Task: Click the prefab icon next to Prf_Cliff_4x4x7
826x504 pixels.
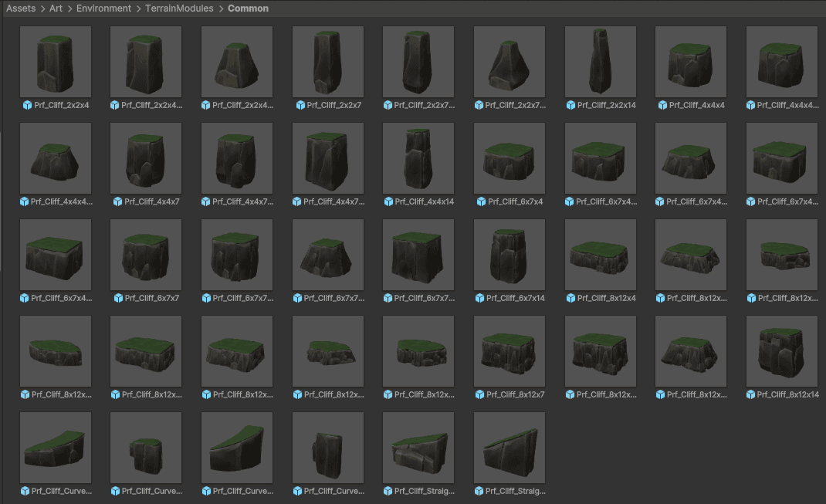Action: pos(117,201)
